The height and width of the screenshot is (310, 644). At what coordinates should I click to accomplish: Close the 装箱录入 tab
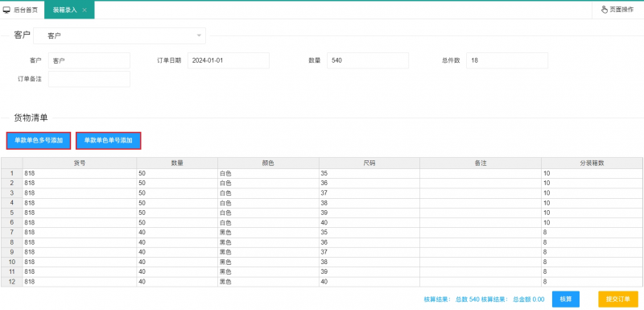(85, 10)
